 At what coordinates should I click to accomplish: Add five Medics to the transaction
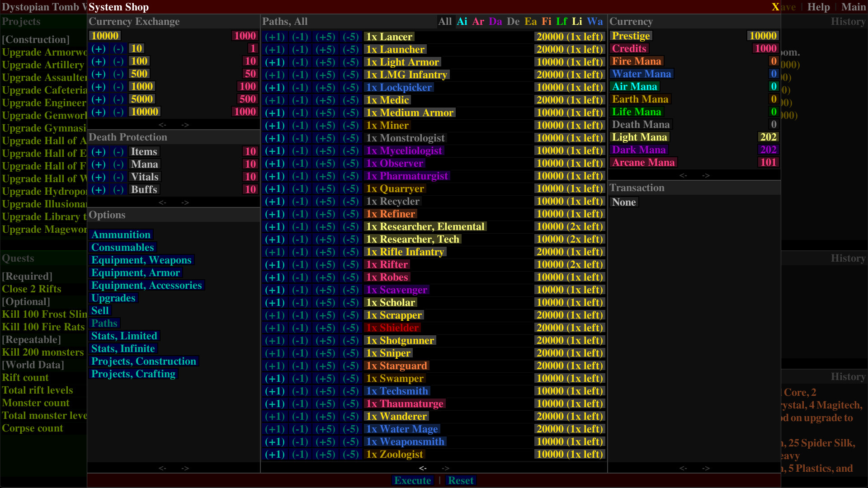point(325,100)
